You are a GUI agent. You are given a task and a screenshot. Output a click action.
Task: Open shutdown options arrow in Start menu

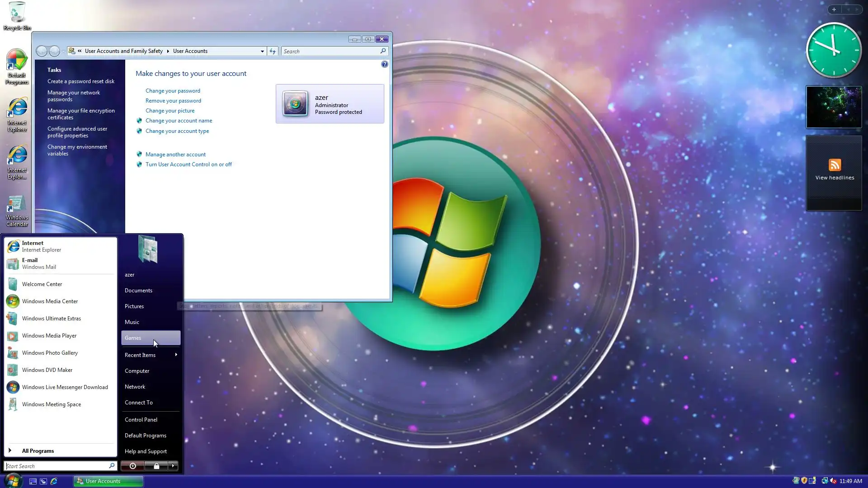click(x=173, y=466)
